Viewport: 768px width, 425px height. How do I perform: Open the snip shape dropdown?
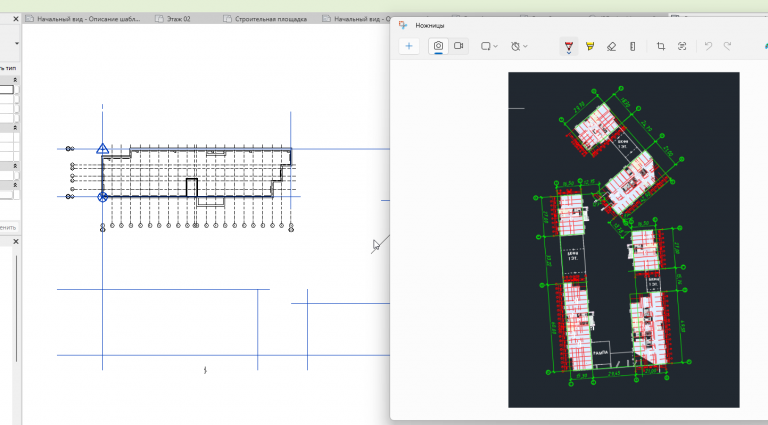pos(489,46)
